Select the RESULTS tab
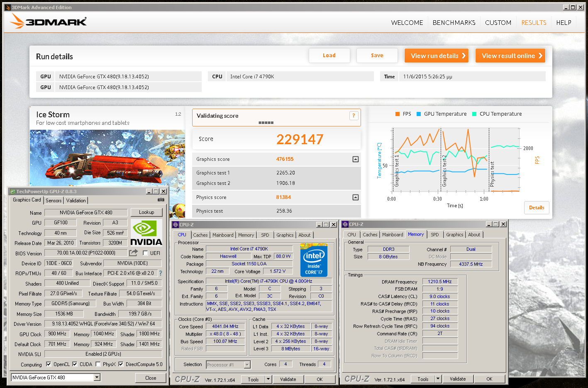588x388 pixels. [x=534, y=23]
